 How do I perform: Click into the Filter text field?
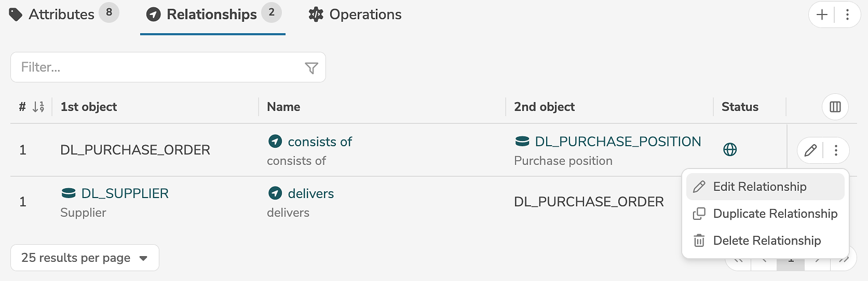click(x=156, y=67)
